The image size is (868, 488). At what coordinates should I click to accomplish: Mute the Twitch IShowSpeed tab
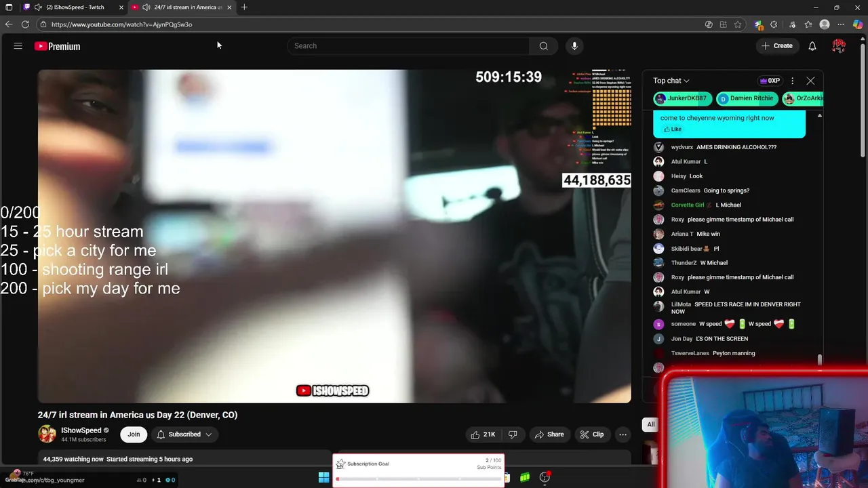point(38,7)
